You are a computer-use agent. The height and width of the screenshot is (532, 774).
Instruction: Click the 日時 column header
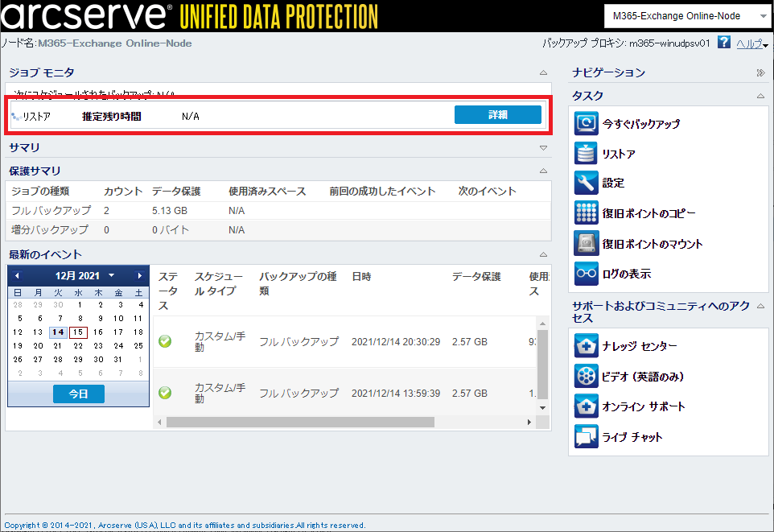coord(361,277)
